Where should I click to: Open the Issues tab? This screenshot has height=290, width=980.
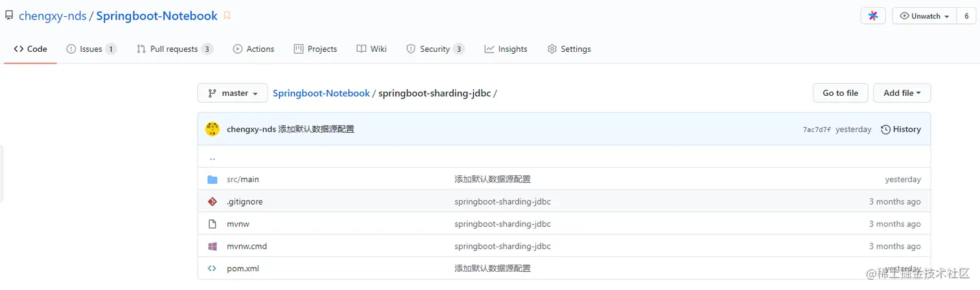91,49
